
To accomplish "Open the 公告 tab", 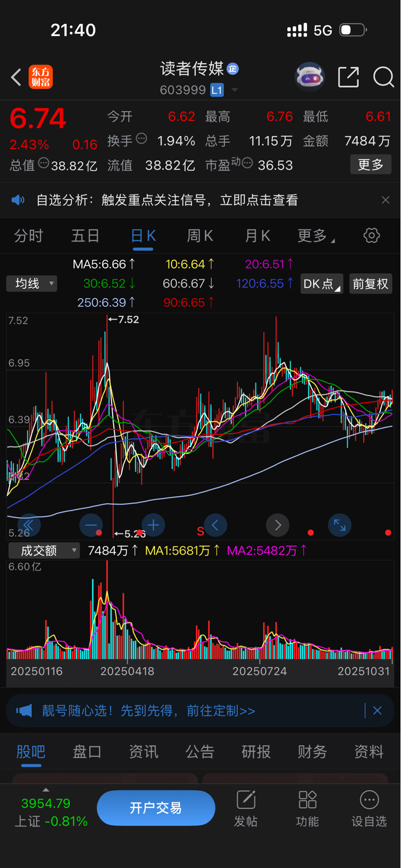I will pyautogui.click(x=200, y=752).
